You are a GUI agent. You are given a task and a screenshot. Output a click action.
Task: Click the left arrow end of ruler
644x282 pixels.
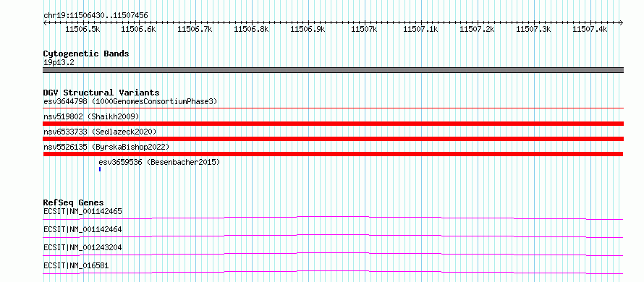(x=45, y=22)
